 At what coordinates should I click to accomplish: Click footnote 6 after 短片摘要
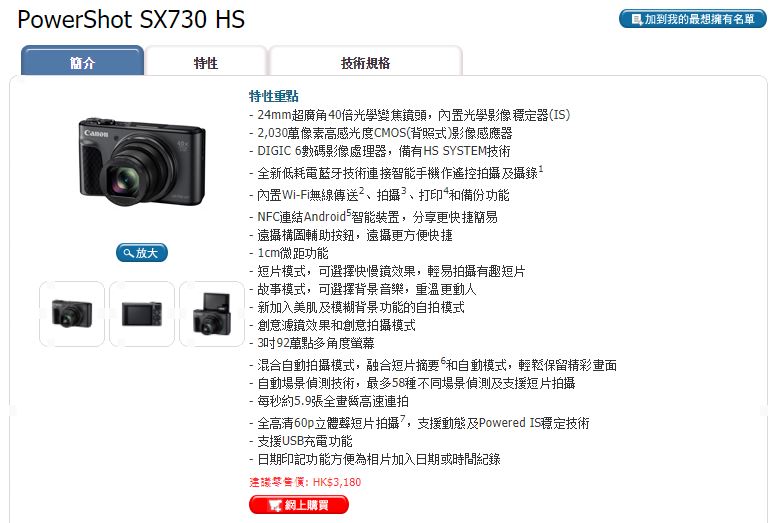point(443,361)
